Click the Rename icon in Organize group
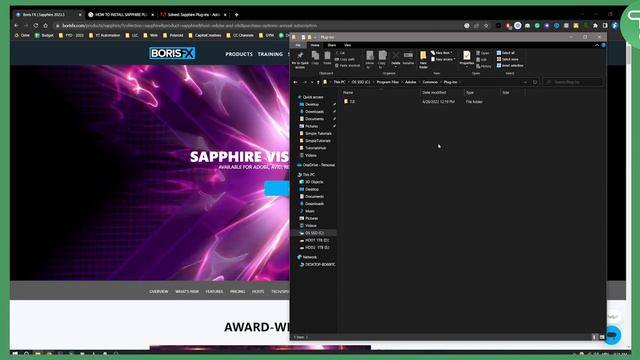This screenshot has height=360, width=640. point(408,58)
